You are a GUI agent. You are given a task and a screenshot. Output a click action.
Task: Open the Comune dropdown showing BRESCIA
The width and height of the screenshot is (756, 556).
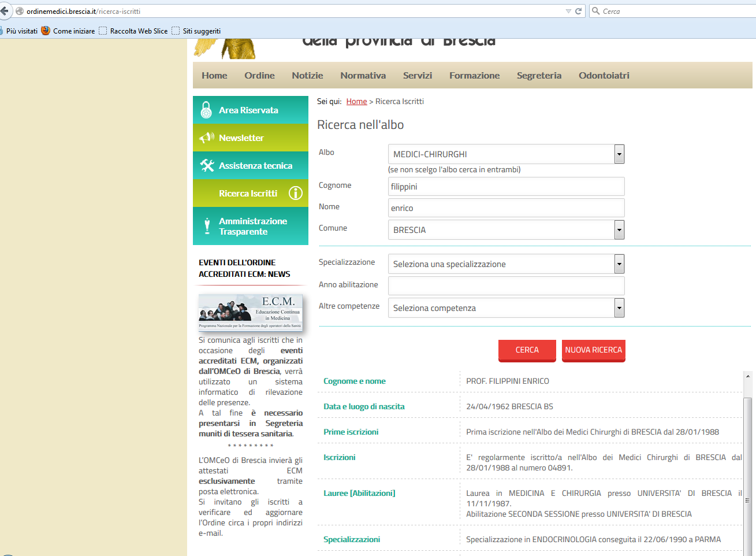click(507, 229)
